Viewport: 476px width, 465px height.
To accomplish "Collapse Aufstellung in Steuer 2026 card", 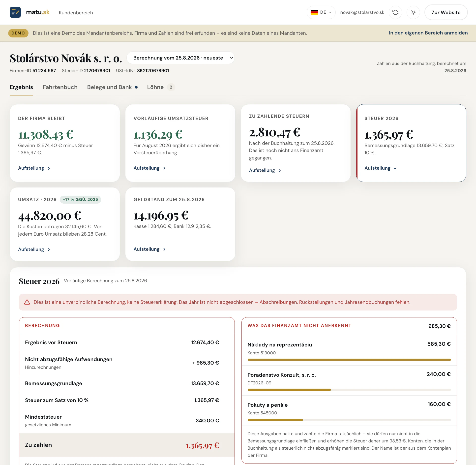I will [381, 168].
